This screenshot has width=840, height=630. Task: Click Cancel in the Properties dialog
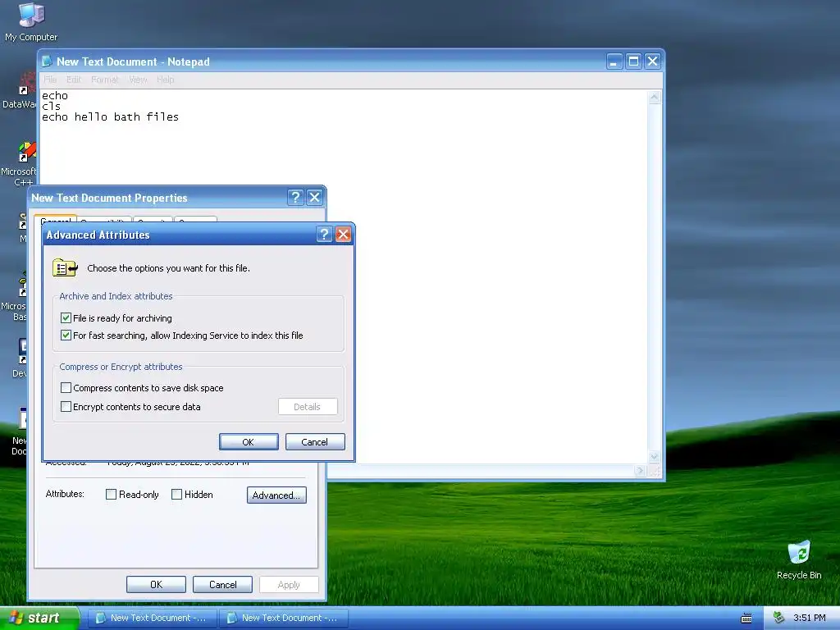222,584
